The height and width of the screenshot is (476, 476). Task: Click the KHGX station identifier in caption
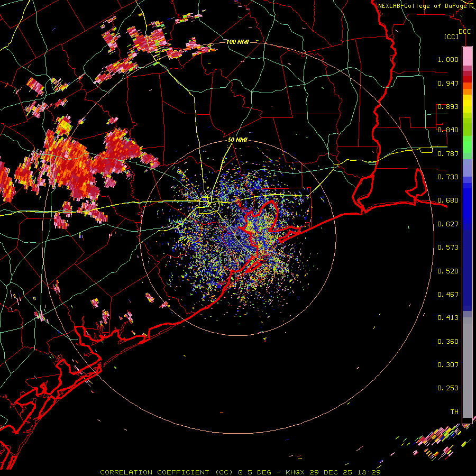tap(295, 472)
